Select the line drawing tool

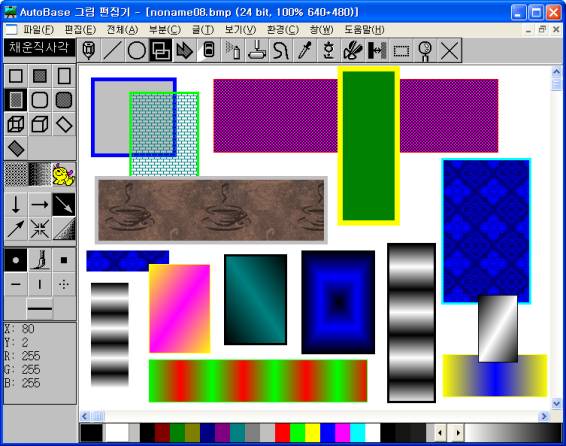113,51
